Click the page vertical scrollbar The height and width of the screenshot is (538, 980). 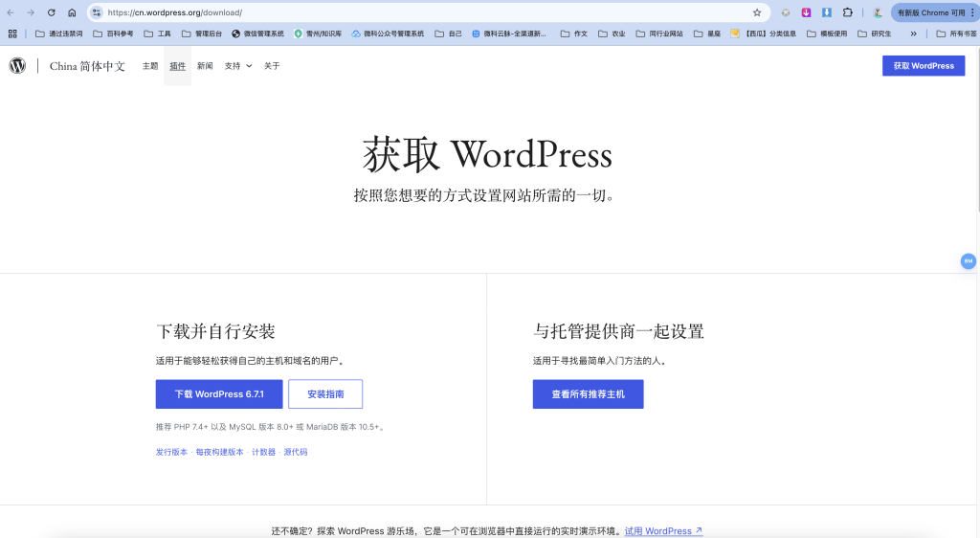click(x=977, y=128)
